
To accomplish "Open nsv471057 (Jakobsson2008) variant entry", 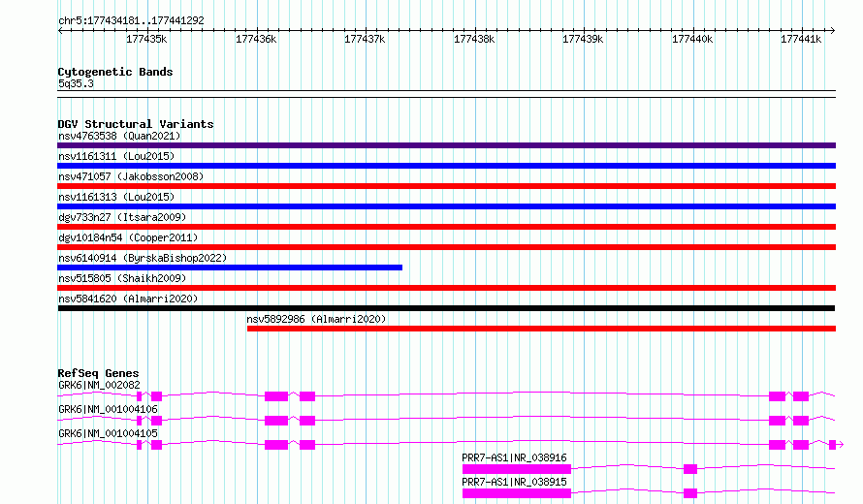I will pos(131,176).
